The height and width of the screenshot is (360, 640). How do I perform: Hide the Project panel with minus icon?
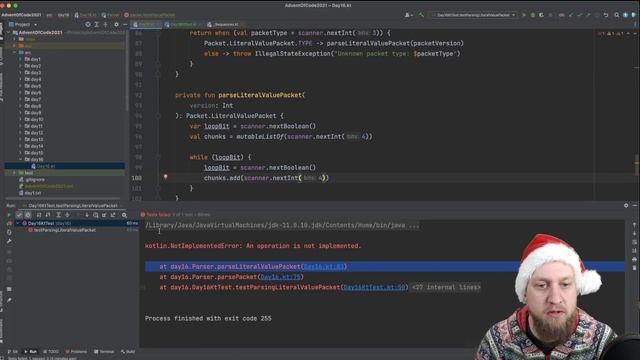pyautogui.click(x=125, y=24)
